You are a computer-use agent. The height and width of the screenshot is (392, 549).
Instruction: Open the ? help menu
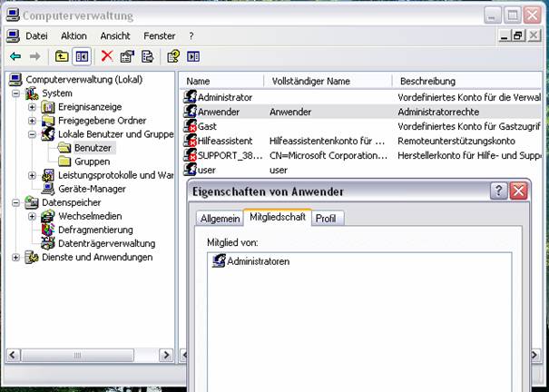click(x=191, y=35)
